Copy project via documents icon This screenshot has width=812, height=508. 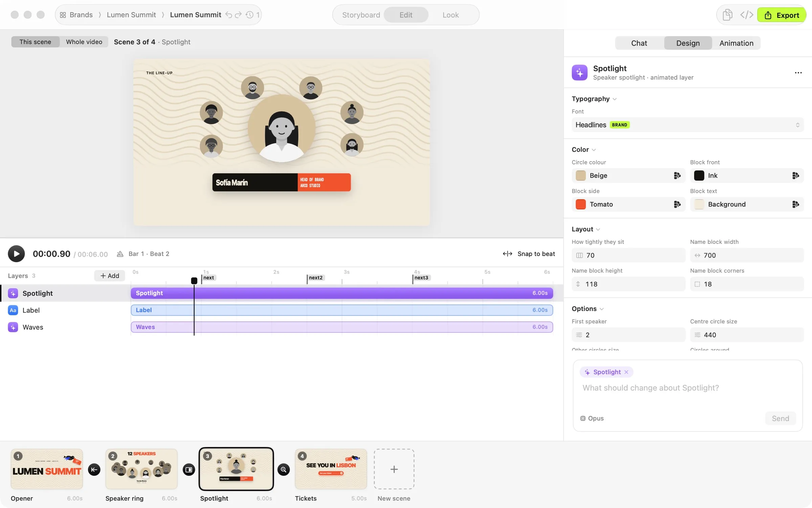(727, 15)
